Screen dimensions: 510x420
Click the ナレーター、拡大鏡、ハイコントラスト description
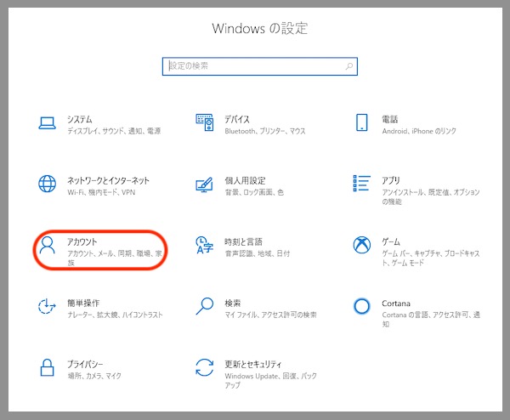(x=115, y=315)
